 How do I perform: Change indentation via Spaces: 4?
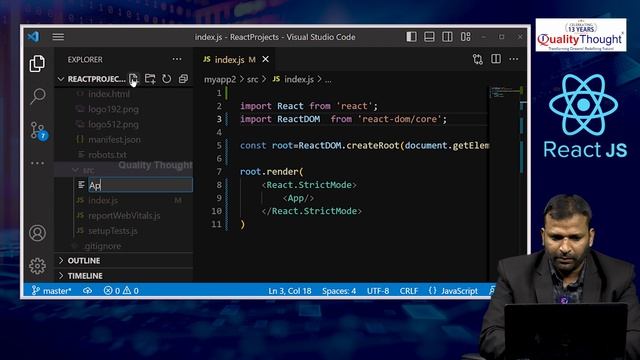pos(339,291)
